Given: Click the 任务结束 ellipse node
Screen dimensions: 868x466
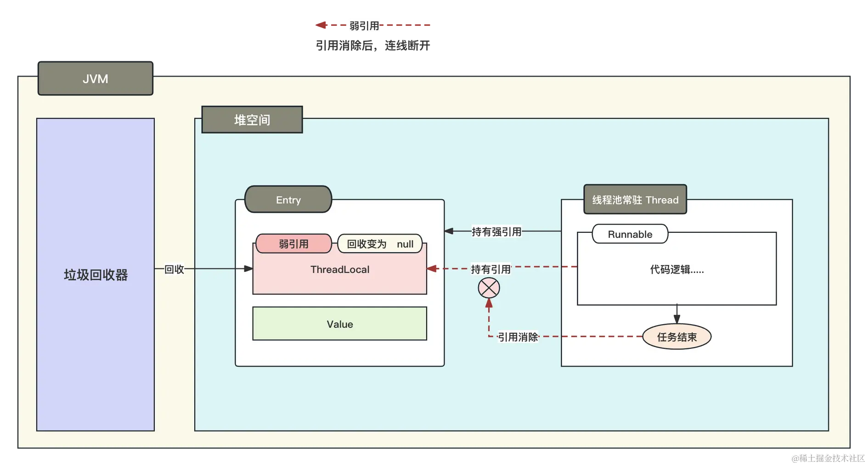Looking at the screenshot, I should [676, 337].
